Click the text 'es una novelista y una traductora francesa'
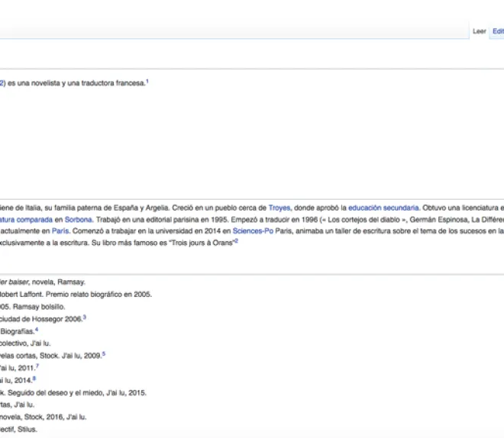The image size is (504, 438). [76, 83]
